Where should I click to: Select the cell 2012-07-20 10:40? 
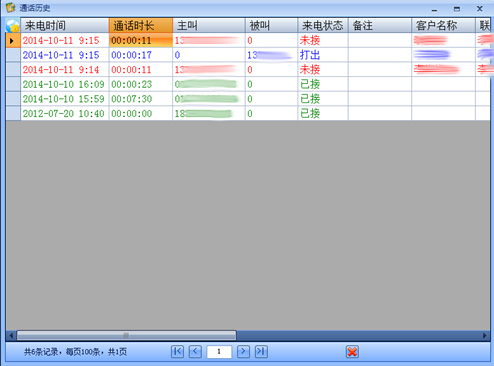65,113
